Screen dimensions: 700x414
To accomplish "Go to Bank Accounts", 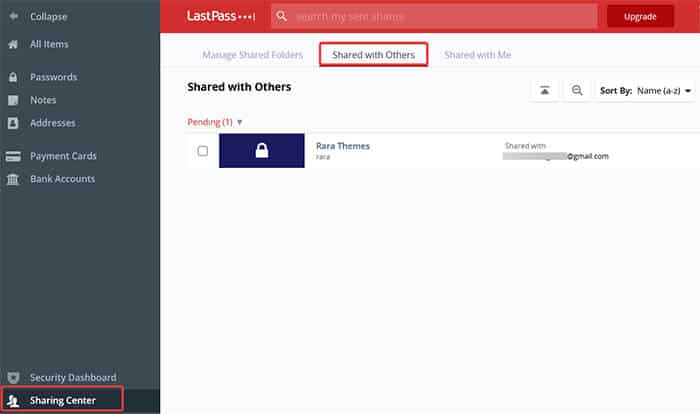I will [62, 179].
